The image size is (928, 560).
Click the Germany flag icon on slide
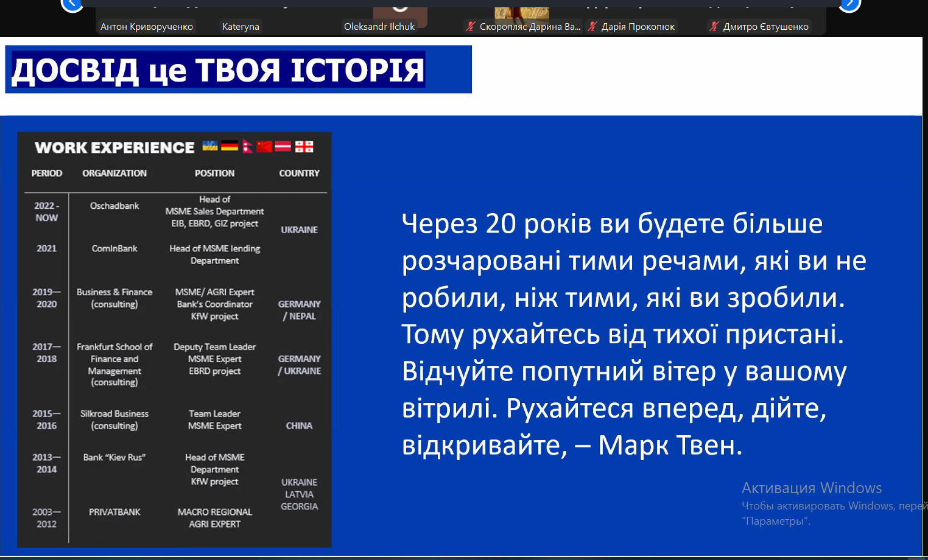coord(230,146)
